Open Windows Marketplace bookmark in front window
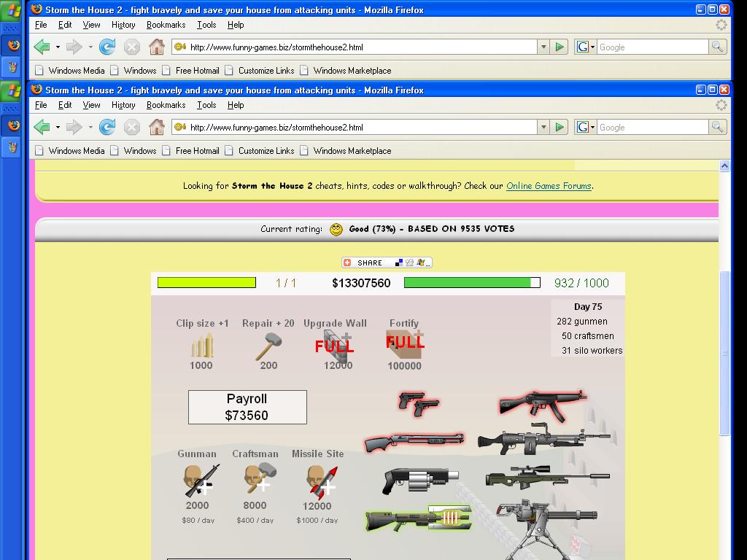Image resolution: width=747 pixels, height=560 pixels. pos(347,150)
